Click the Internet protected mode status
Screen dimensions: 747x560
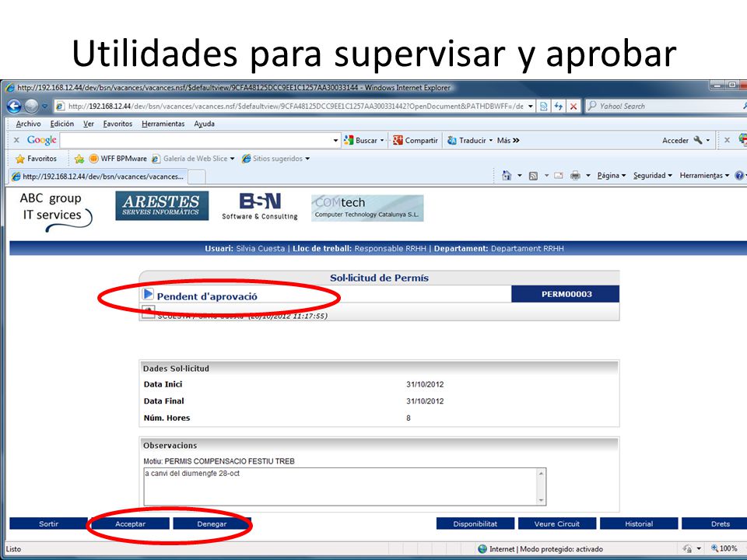[x=540, y=549]
